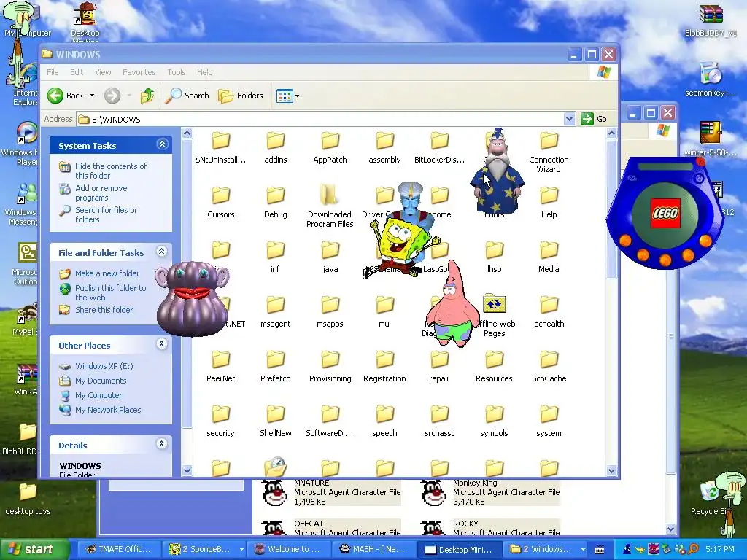747x560 pixels.
Task: Open My Network Places link
Action: pyautogui.click(x=108, y=410)
